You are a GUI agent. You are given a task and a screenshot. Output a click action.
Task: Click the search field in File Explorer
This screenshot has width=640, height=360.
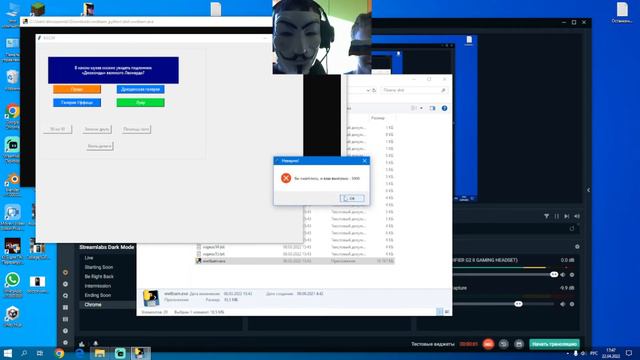pos(413,90)
